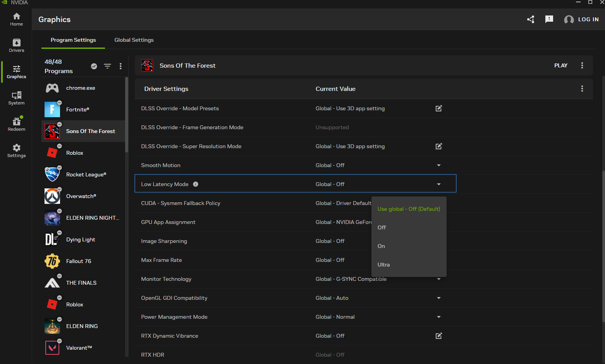The image size is (605, 364).
Task: Select the Valorant program icon
Action: click(52, 348)
